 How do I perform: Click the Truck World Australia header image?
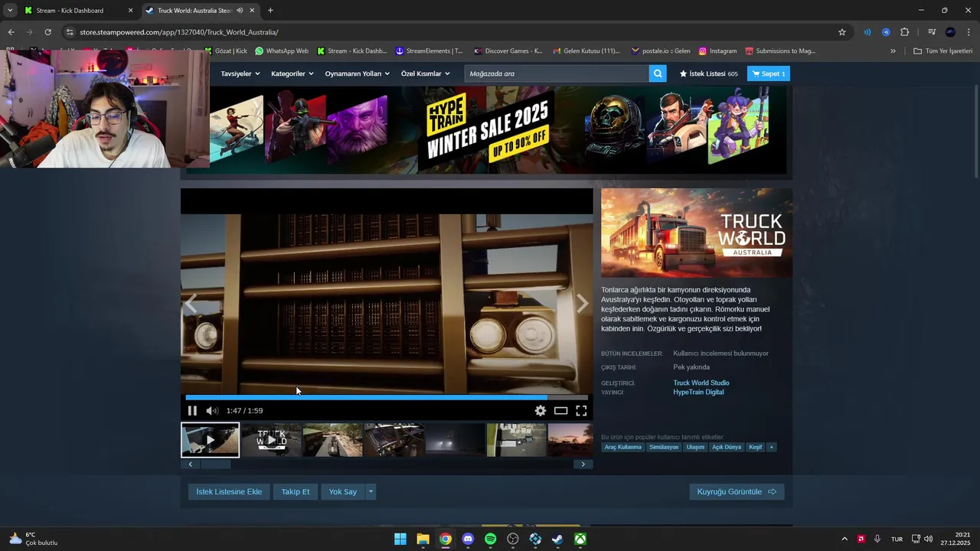pyautogui.click(x=697, y=233)
